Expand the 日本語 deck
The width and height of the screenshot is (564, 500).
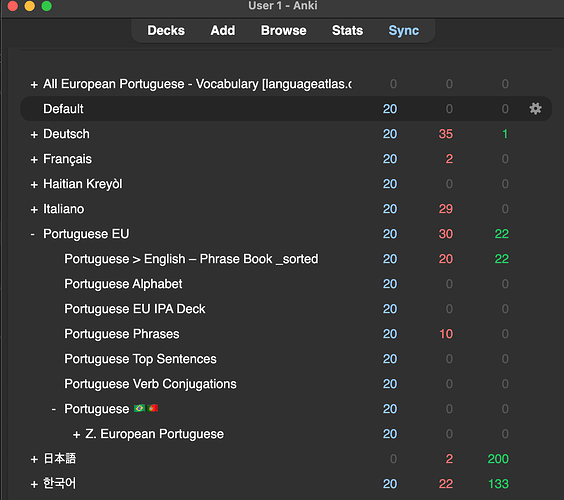34,459
